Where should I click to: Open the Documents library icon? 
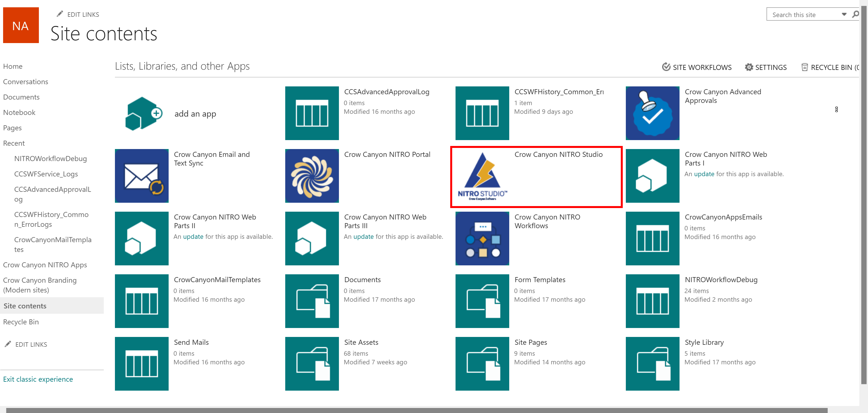312,301
